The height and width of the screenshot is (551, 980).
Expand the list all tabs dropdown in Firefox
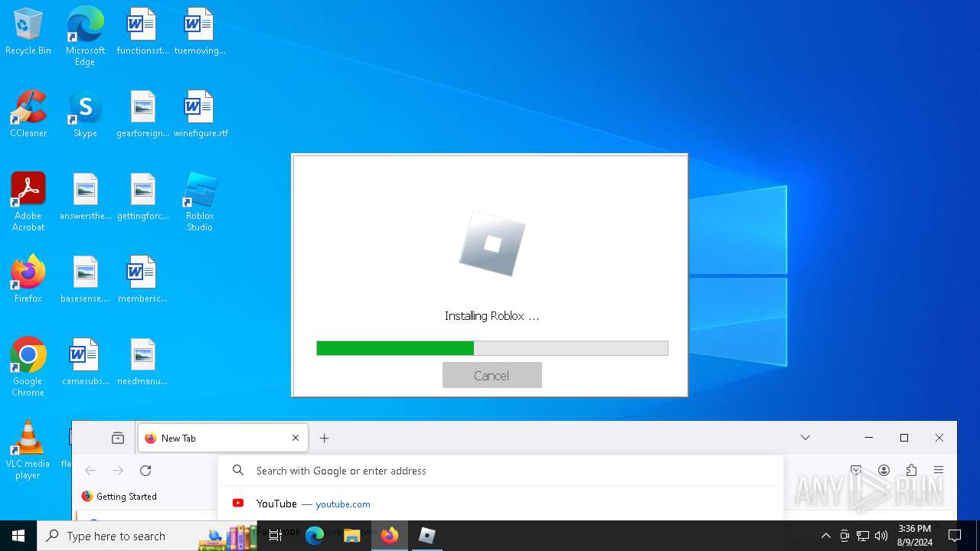[805, 438]
